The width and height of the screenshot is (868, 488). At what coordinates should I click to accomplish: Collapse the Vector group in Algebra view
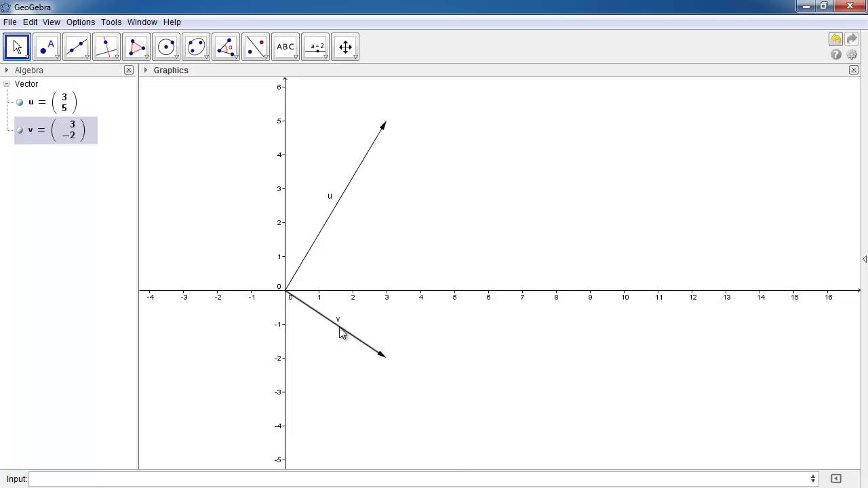[x=5, y=83]
